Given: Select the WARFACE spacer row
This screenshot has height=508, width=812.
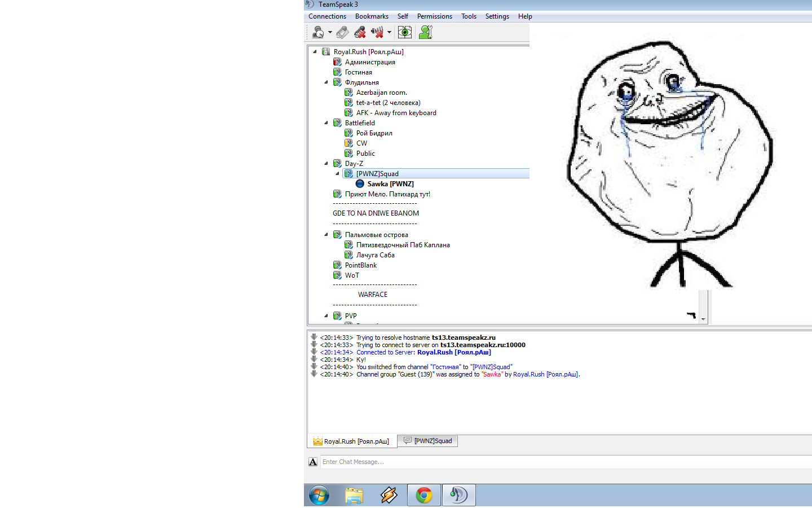Looking at the screenshot, I should coord(373,295).
